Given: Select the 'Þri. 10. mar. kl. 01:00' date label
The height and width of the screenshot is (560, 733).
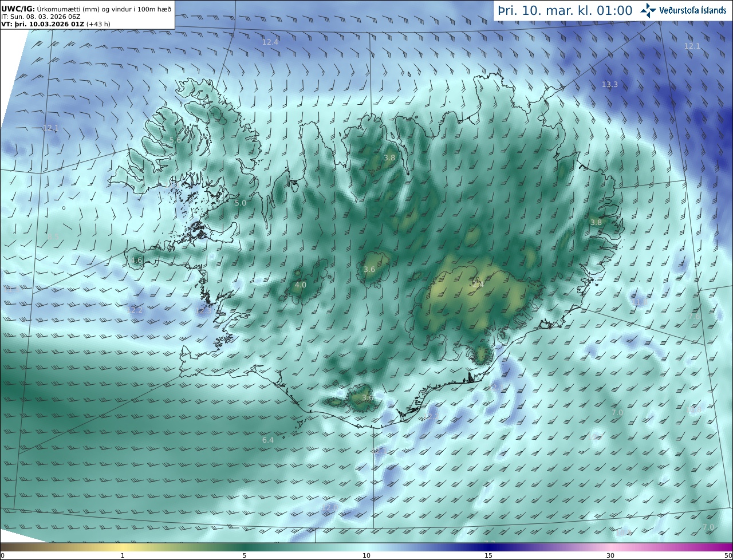Looking at the screenshot, I should point(565,10).
